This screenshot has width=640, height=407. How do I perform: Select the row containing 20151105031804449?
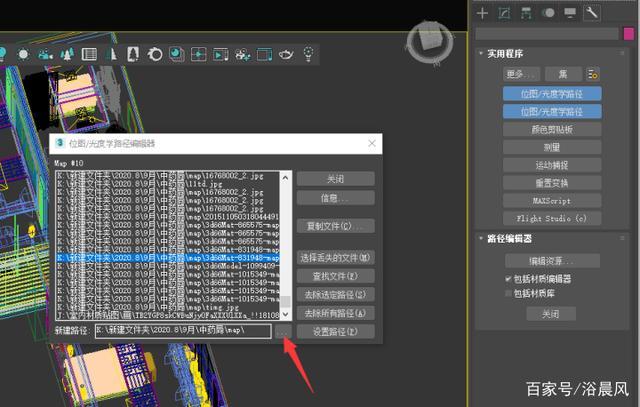pyautogui.click(x=168, y=217)
